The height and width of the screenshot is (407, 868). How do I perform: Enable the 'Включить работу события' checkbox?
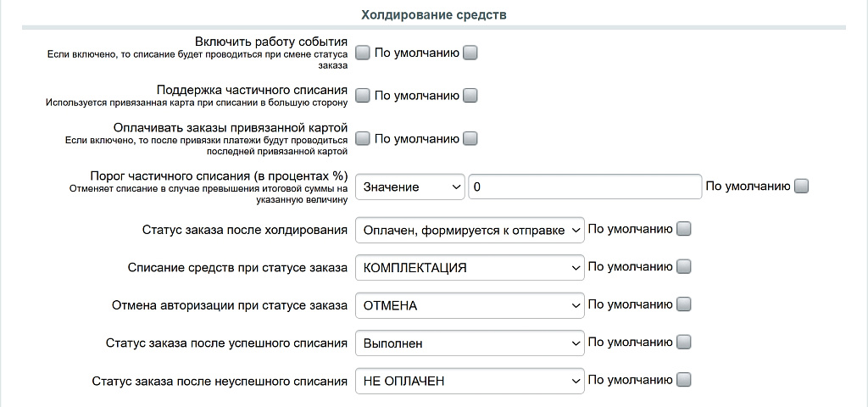[363, 53]
